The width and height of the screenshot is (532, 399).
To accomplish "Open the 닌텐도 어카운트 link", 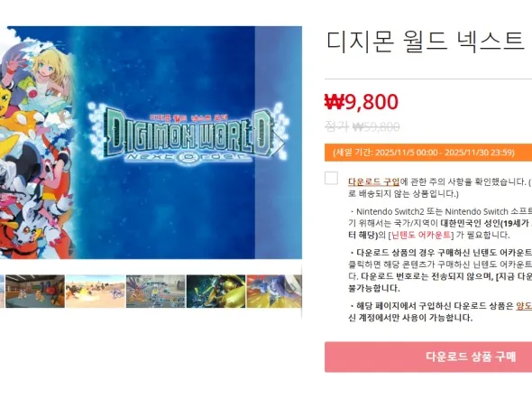I will tap(421, 235).
